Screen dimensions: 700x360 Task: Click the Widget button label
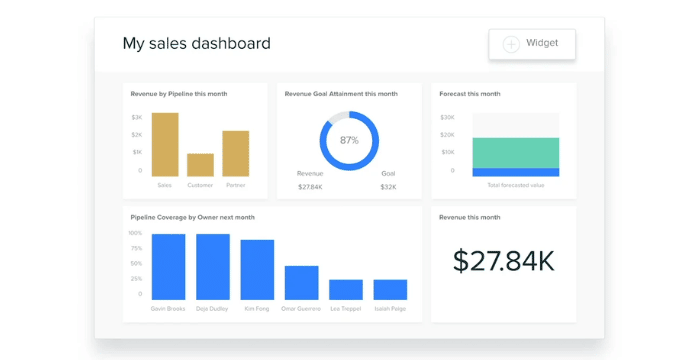(x=542, y=43)
